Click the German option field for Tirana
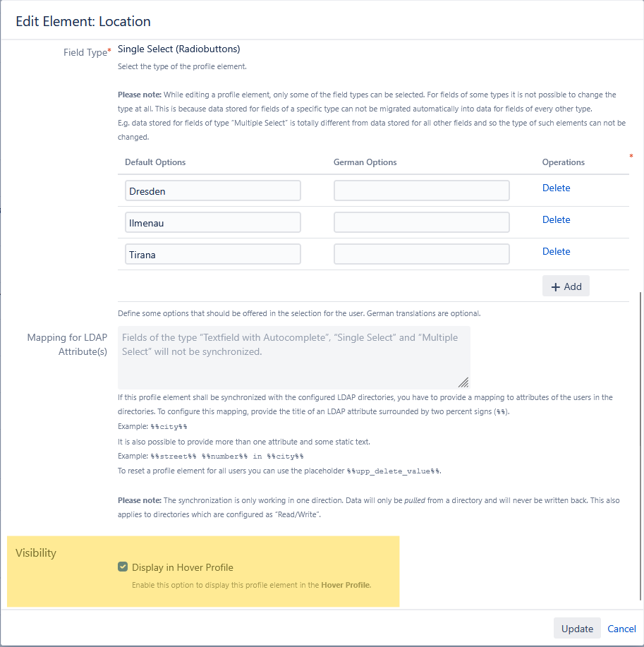The width and height of the screenshot is (644, 647). [421, 254]
